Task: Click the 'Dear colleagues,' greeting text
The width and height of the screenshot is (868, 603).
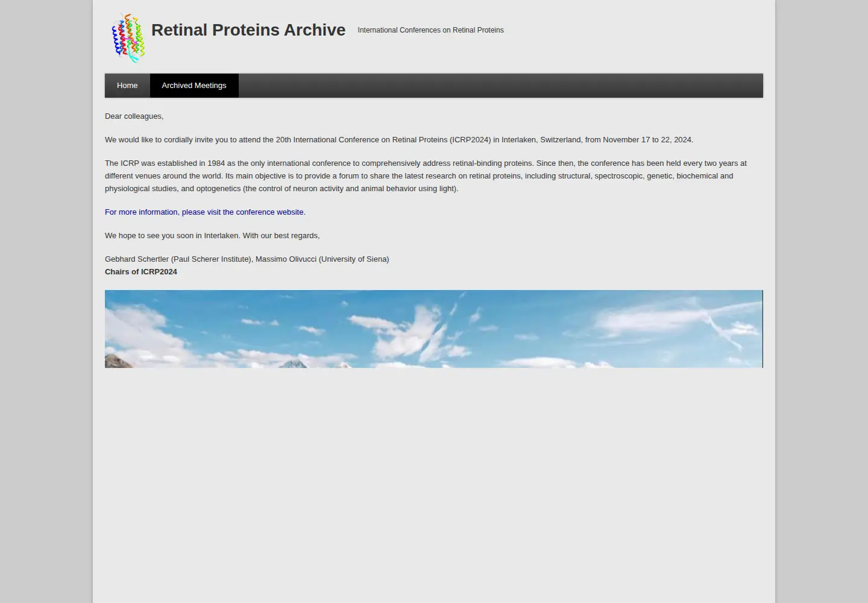Action: tap(134, 116)
